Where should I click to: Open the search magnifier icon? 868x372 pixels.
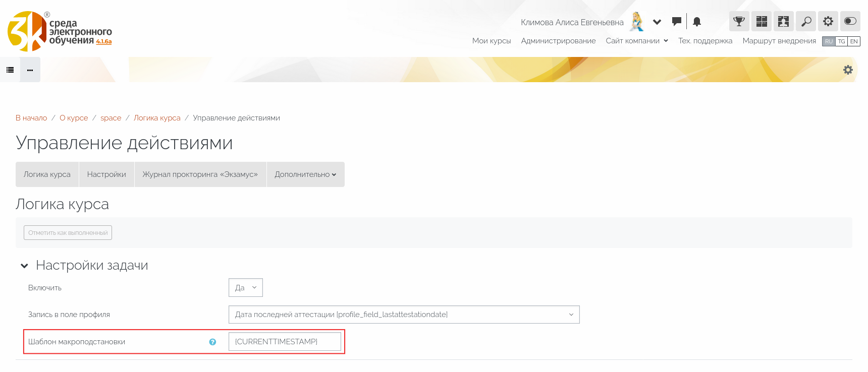pyautogui.click(x=806, y=21)
